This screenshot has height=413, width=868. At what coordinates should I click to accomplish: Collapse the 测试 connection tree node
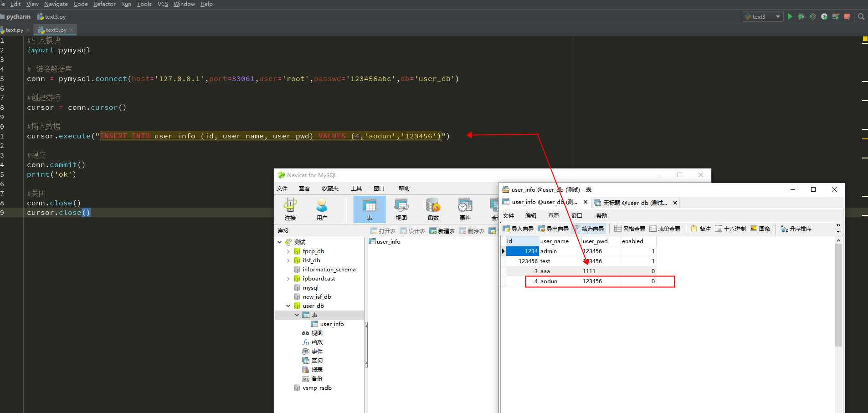[x=280, y=242]
